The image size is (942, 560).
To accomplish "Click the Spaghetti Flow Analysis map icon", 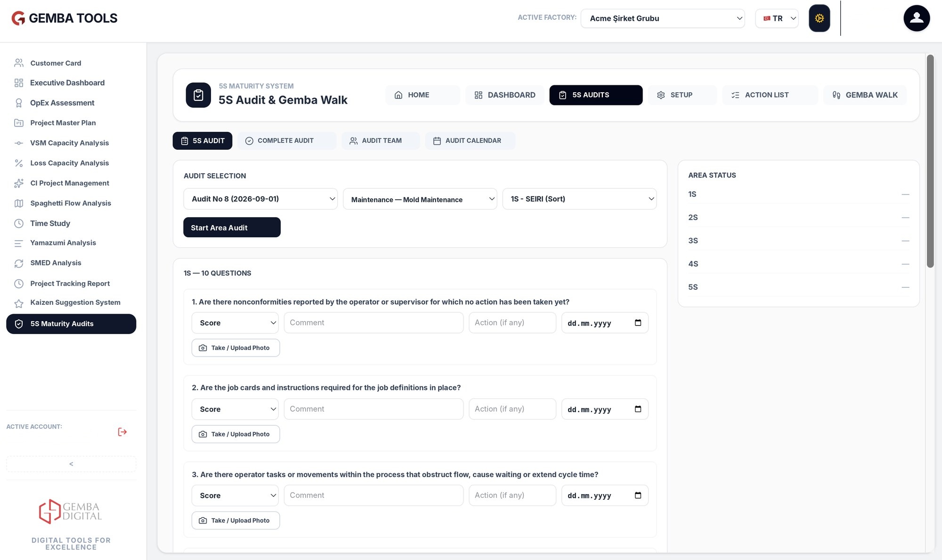I will (19, 203).
